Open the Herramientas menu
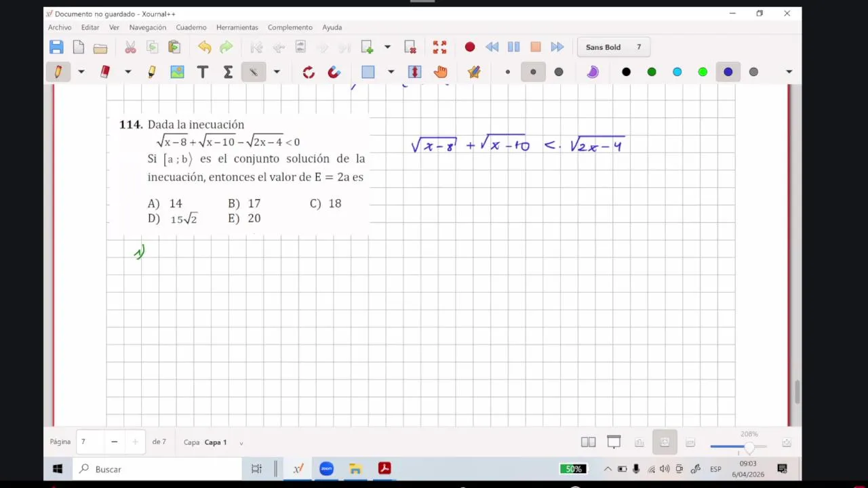The height and width of the screenshot is (488, 868). 237,27
